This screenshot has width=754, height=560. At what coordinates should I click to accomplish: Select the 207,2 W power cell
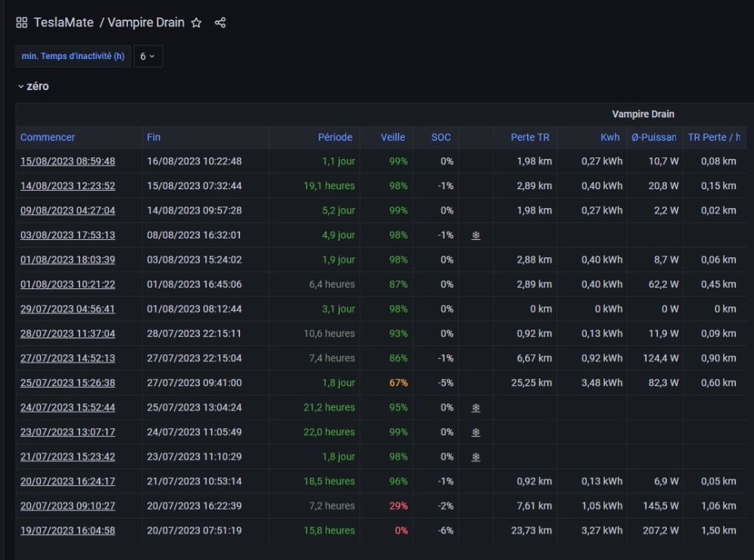[661, 530]
